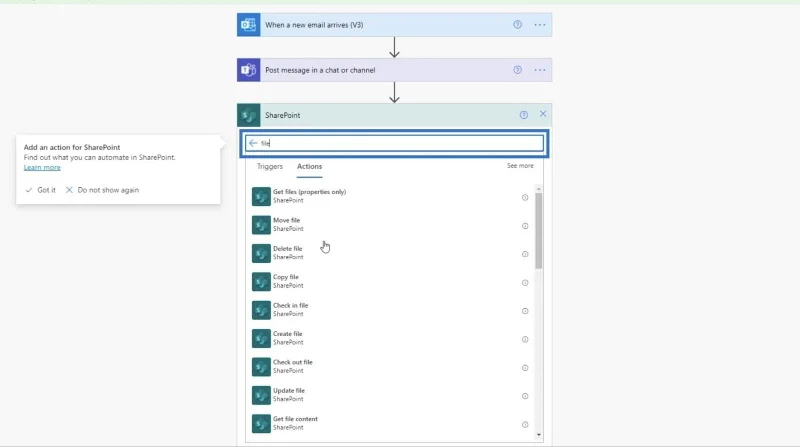Show info for Get files (properties only)
Image resolution: width=800 pixels, height=447 pixels.
525,197
